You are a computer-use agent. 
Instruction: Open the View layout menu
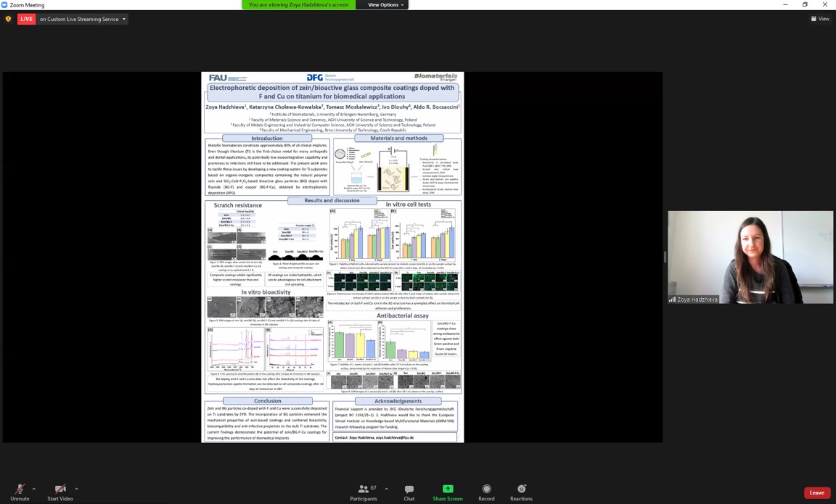[820, 20]
